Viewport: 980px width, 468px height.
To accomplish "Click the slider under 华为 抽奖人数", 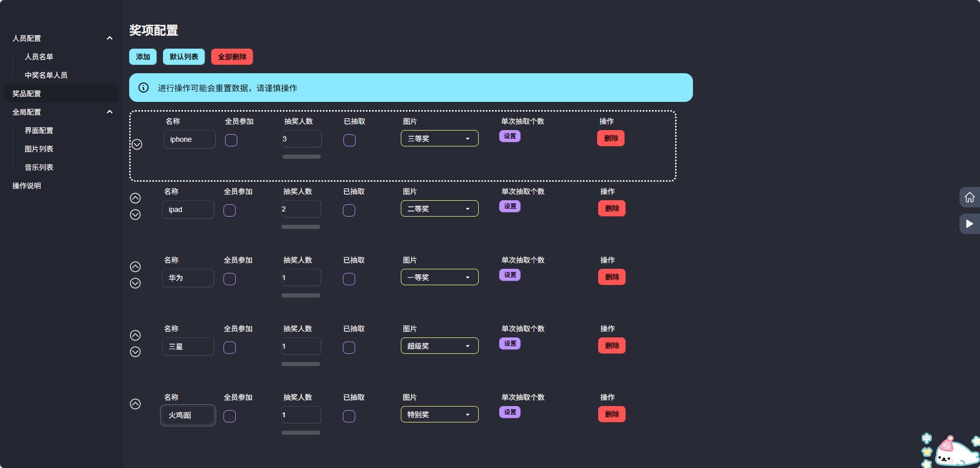I will 301,295.
